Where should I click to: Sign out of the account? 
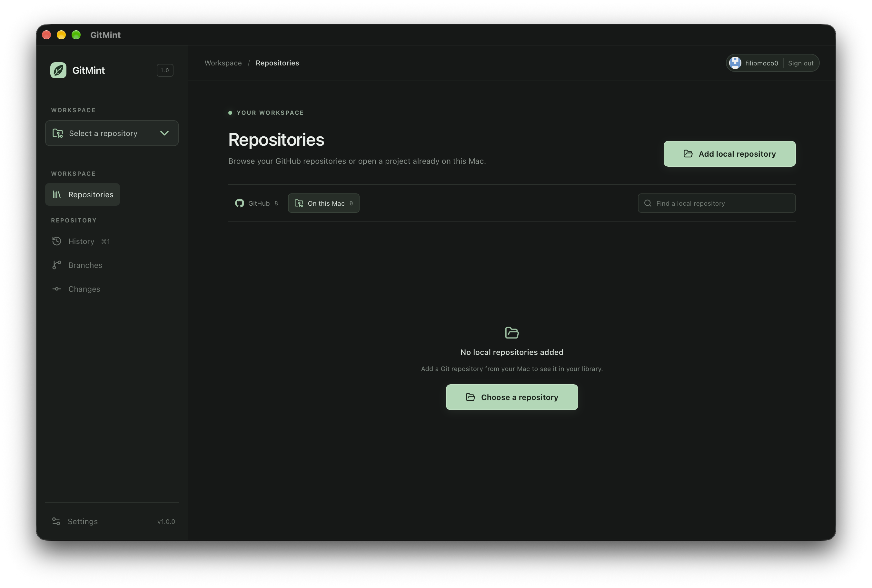[x=801, y=63]
